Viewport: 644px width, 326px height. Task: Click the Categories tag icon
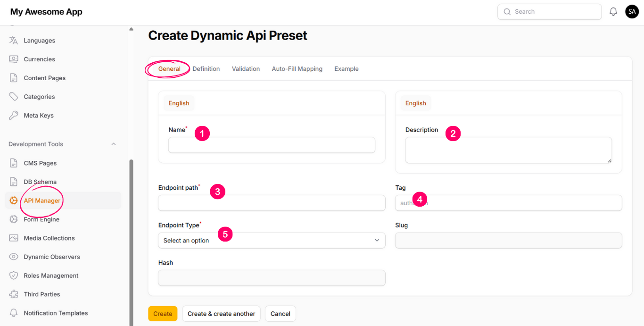coord(14,97)
